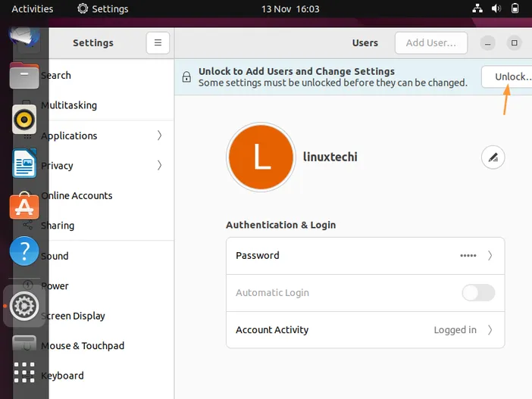The image size is (532, 399).
Task: Click the padlock icon in the unlock banner
Action: click(x=186, y=77)
